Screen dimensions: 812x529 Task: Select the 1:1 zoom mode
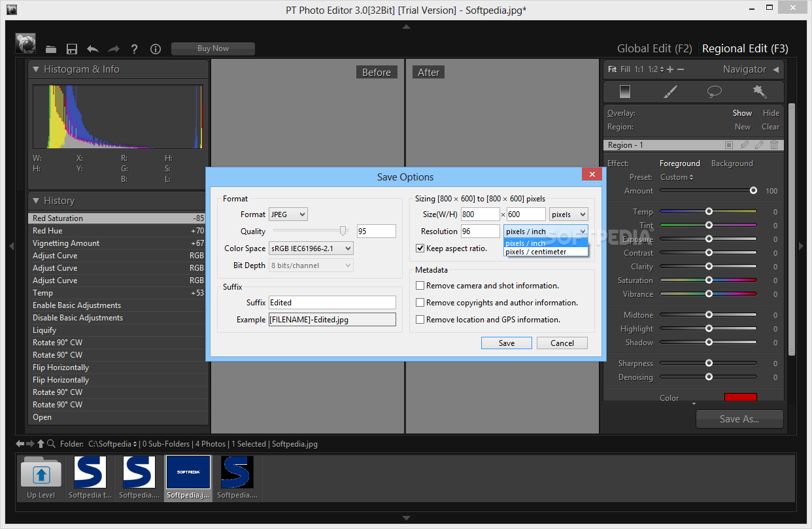coord(639,69)
